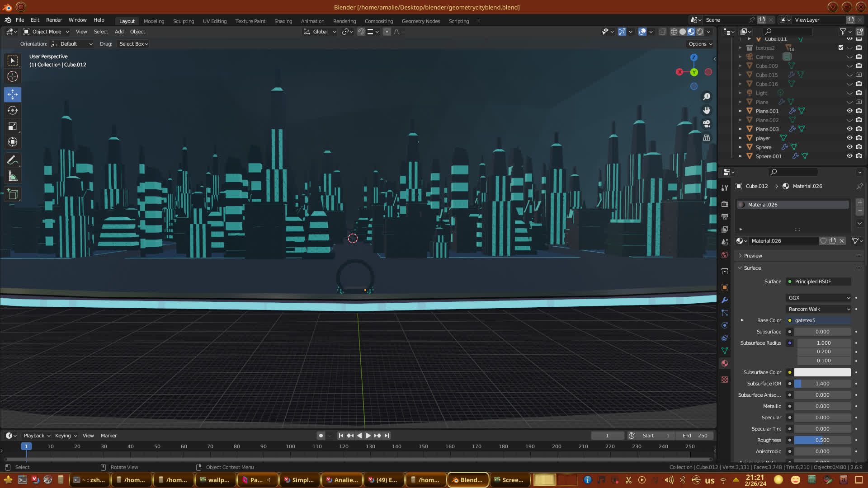
Task: Select the Scale tool in toolbar
Action: click(13, 127)
